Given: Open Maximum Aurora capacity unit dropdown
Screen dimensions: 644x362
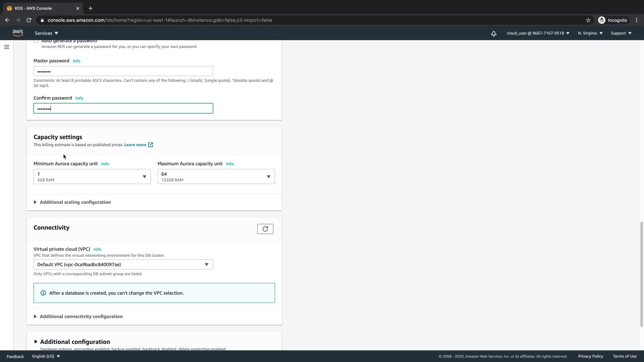Looking at the screenshot, I should [x=216, y=177].
